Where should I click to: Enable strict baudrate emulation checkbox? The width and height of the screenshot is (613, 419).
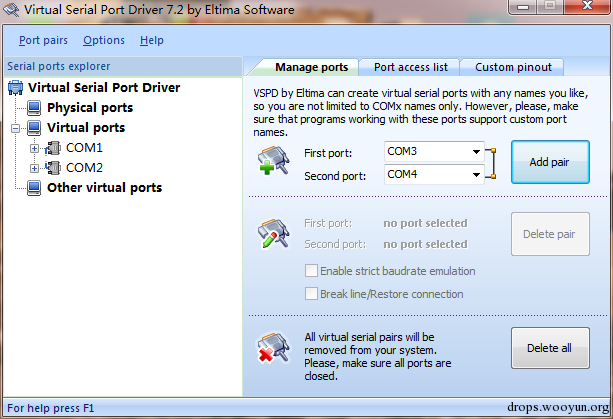311,270
